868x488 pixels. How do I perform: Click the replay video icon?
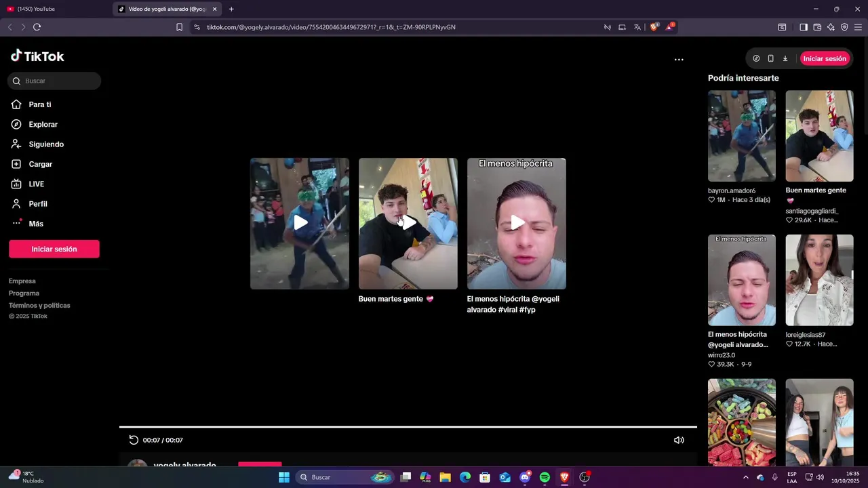tap(134, 440)
